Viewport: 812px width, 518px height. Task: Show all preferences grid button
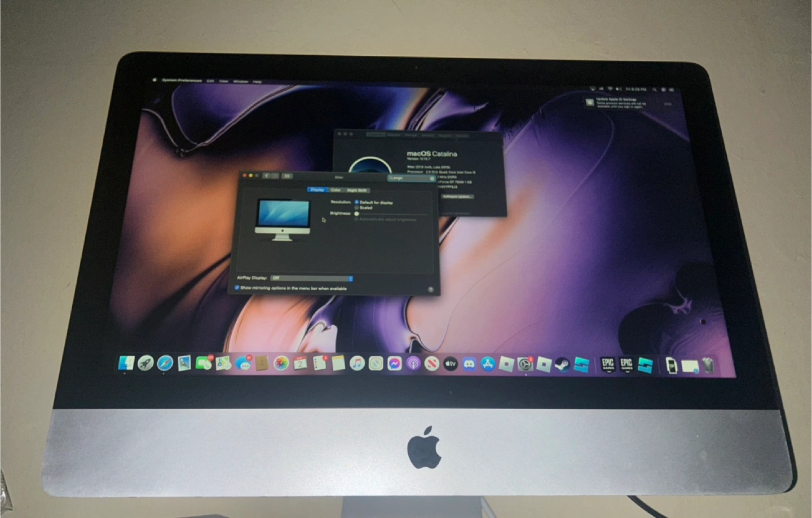(x=286, y=176)
